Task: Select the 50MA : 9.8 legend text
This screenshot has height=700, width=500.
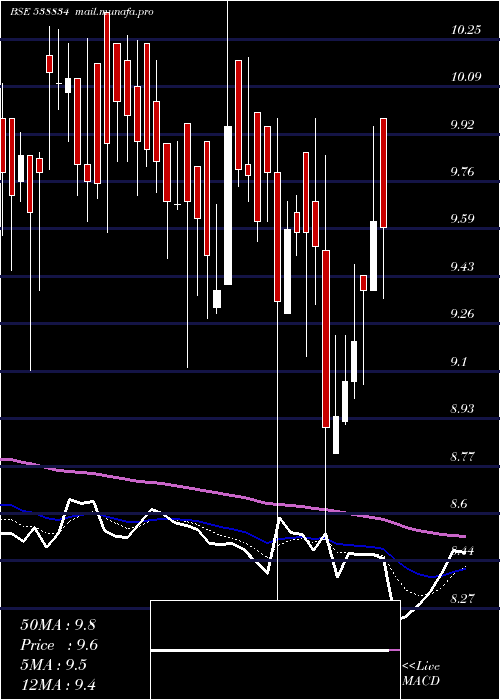Action: [58, 625]
